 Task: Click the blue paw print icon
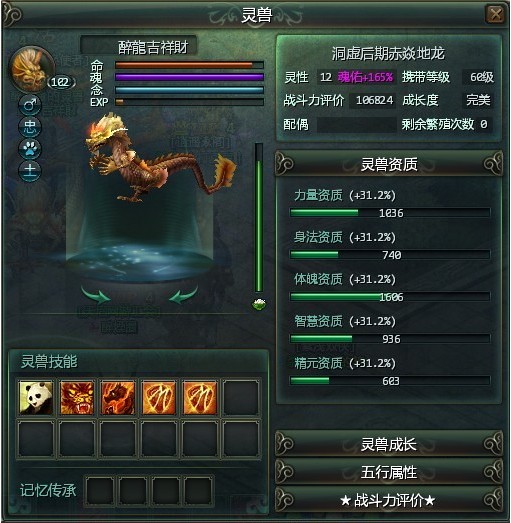(x=30, y=149)
